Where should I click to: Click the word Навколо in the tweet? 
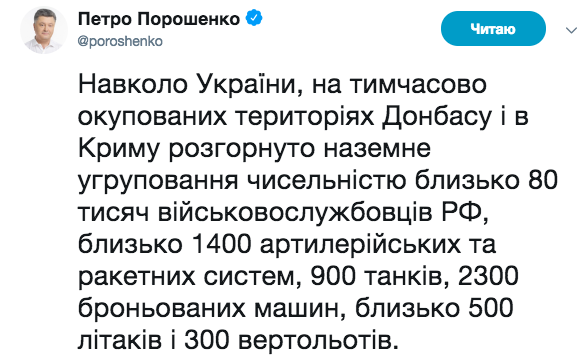(x=133, y=85)
